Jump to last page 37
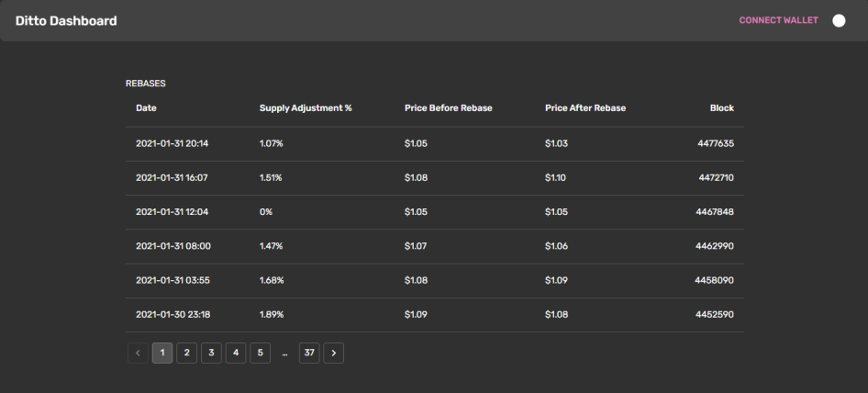 click(x=309, y=354)
